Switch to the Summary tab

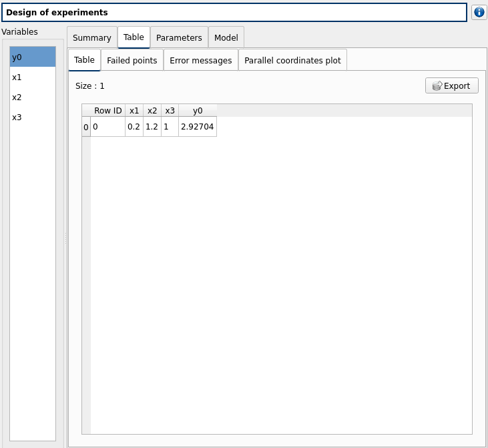coord(91,38)
